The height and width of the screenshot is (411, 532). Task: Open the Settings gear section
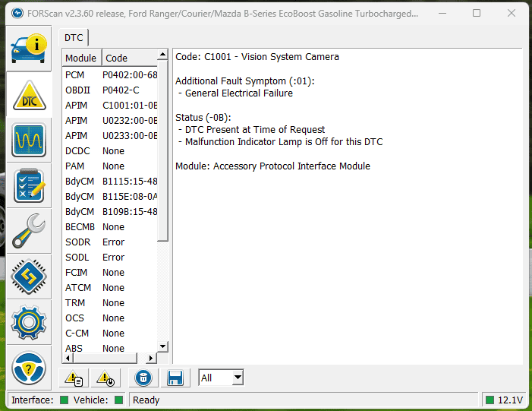(x=29, y=322)
